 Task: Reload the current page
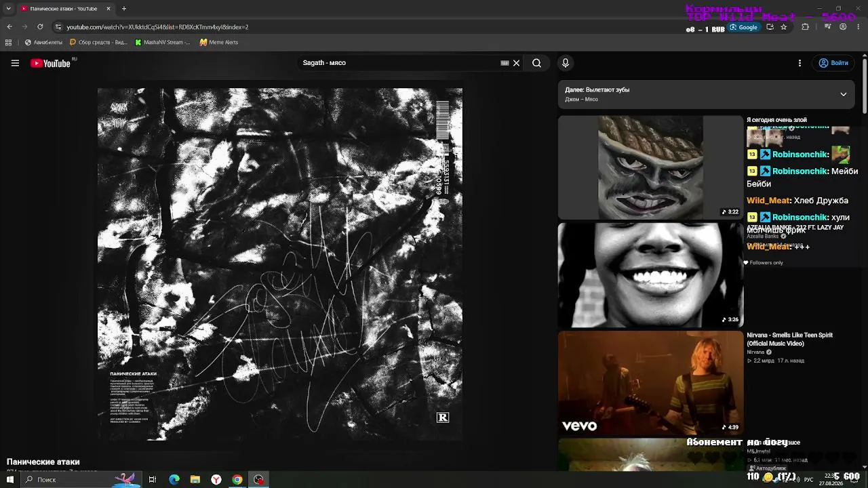pyautogui.click(x=40, y=27)
